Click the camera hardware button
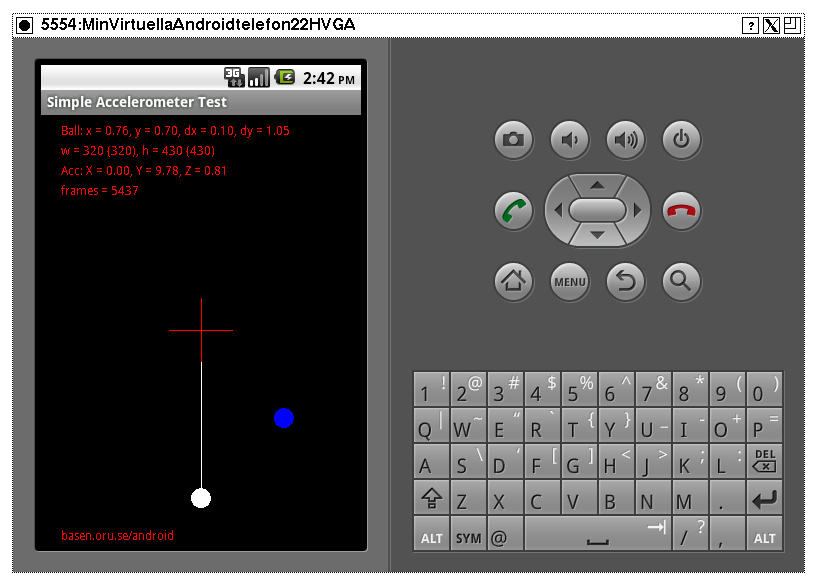Image resolution: width=818 pixels, height=588 pixels. (x=514, y=139)
